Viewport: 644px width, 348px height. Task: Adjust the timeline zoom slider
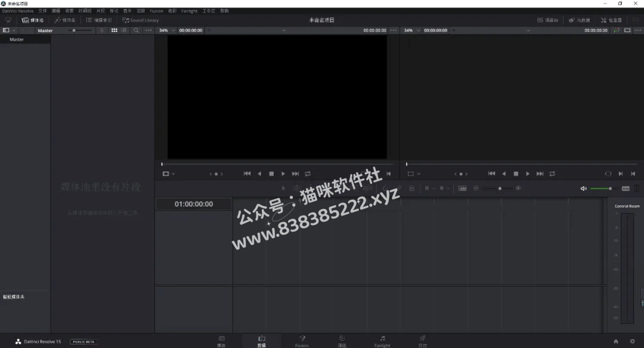pos(498,189)
